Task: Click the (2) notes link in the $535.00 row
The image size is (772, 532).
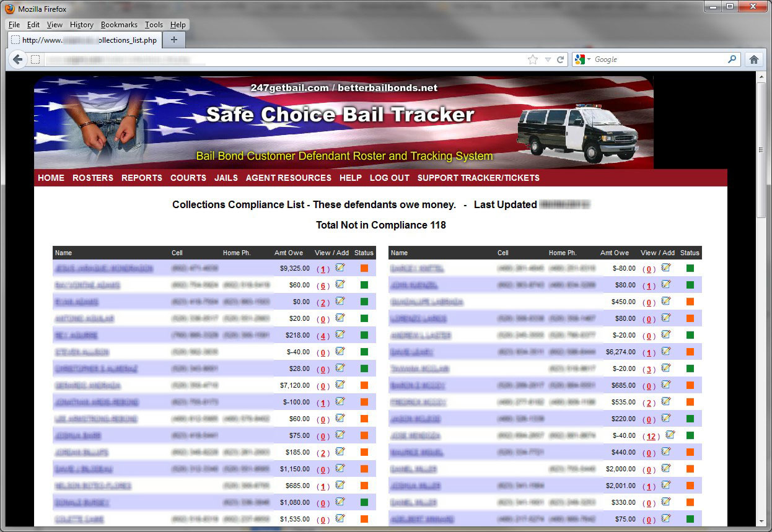Action: point(649,403)
